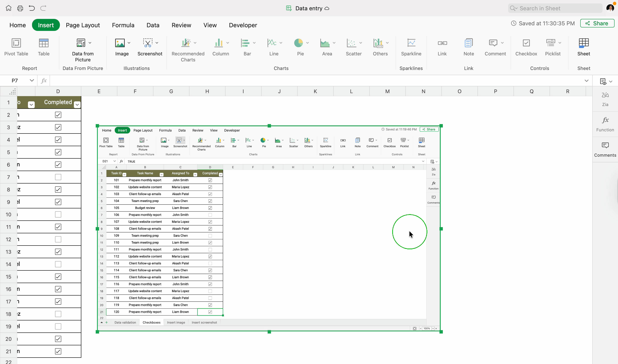618x364 pixels.
Task: Expand the formula bar chevron
Action: pyautogui.click(x=586, y=81)
